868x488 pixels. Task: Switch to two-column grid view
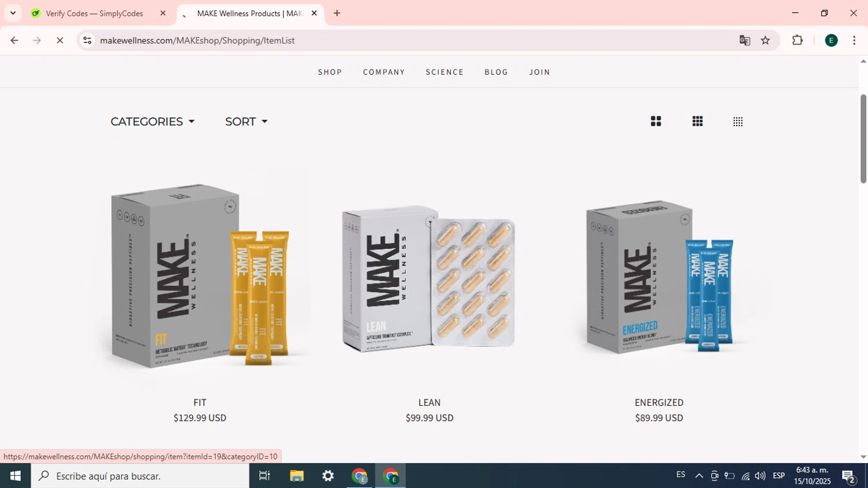656,122
